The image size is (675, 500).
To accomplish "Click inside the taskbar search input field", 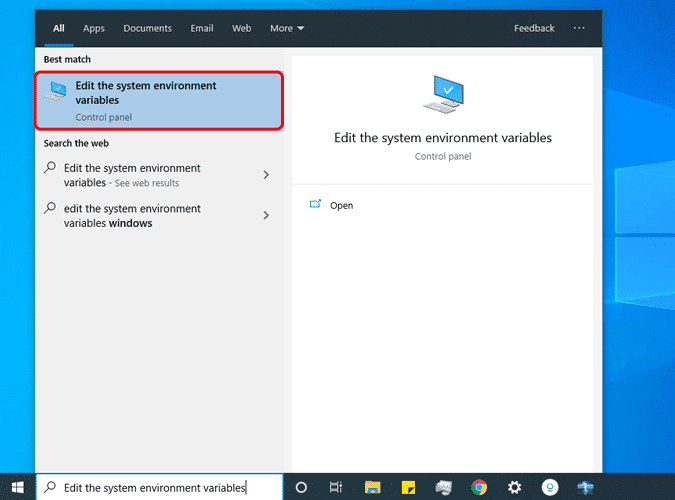I will [x=159, y=487].
